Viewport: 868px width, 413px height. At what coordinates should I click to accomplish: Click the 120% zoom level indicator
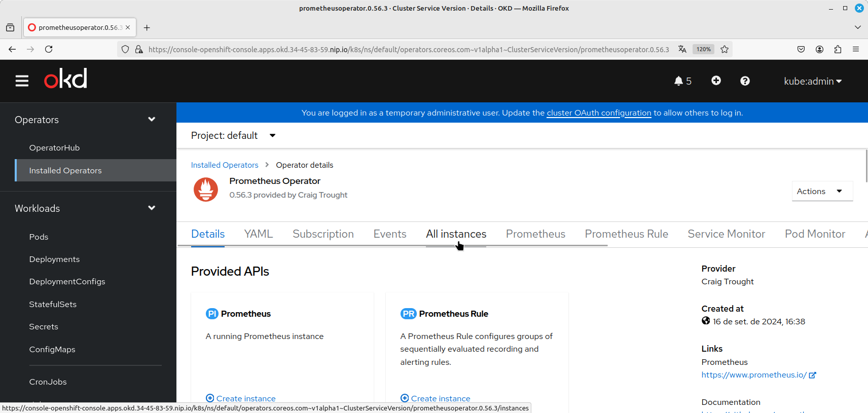point(703,49)
